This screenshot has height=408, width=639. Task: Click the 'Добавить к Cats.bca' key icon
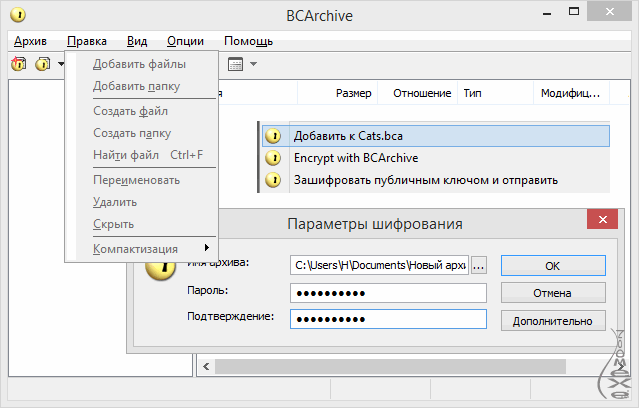(273, 136)
